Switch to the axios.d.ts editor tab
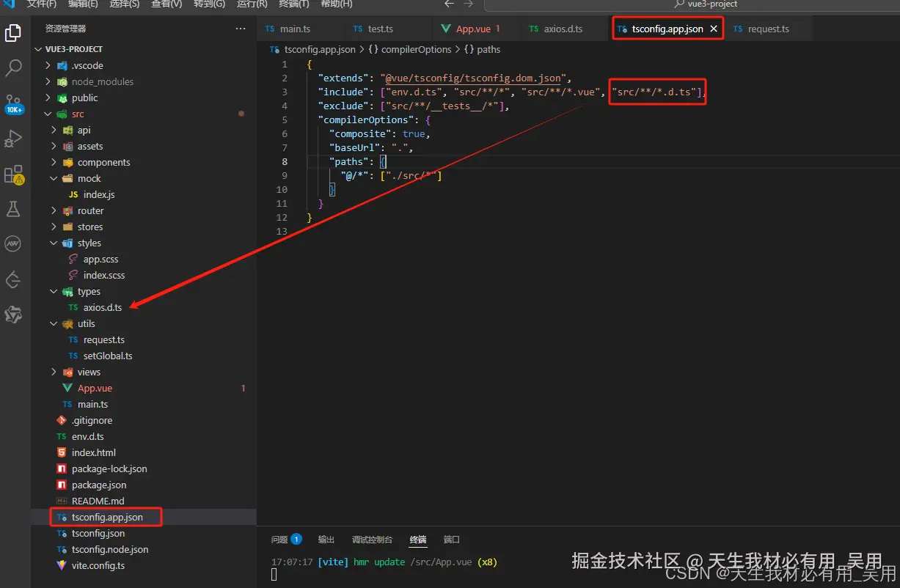 coord(563,29)
